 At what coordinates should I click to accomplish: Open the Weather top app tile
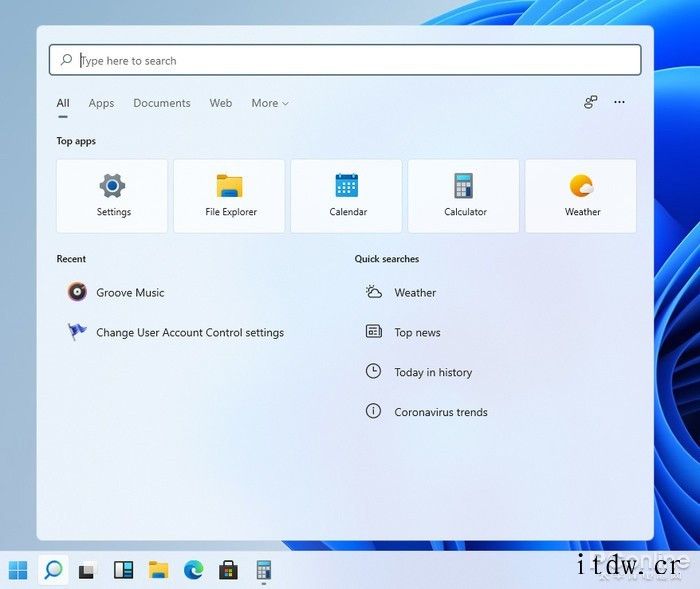[581, 196]
